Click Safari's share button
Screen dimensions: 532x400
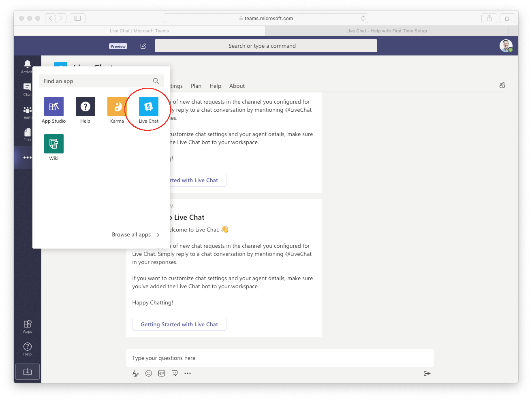click(x=489, y=18)
